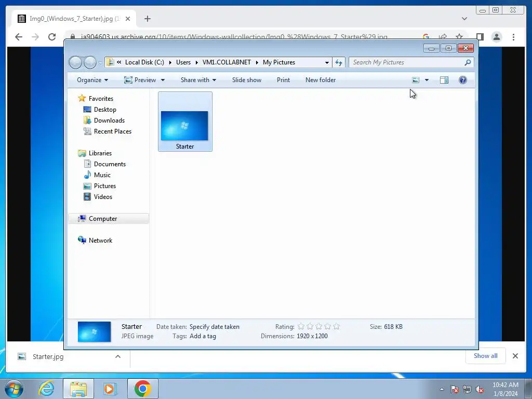Click the Local Disk (C:) breadcrumb
Image resolution: width=532 pixels, height=399 pixels.
[x=144, y=62]
